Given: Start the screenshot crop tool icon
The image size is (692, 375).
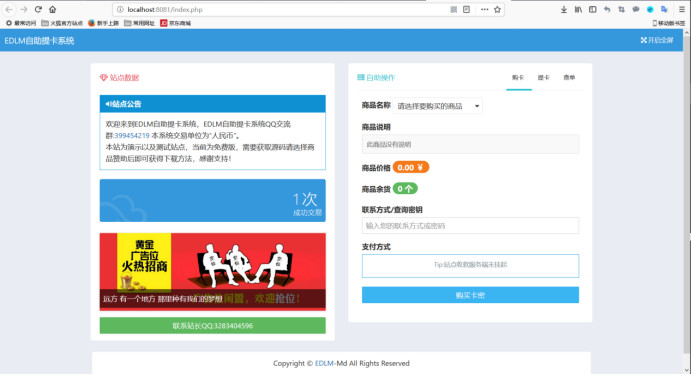Looking at the screenshot, I should pyautogui.click(x=621, y=9).
